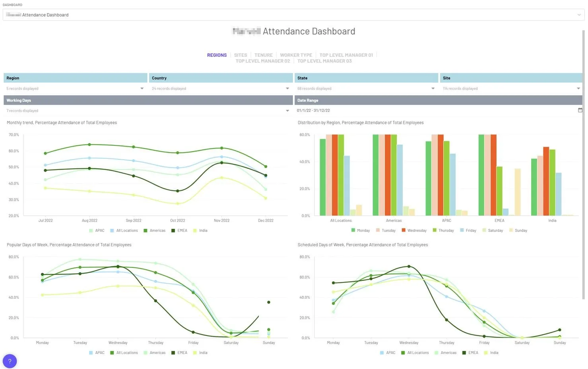Viewport: 588px width, 369px height.
Task: Toggle APAC legend in Monthly trend chart
Action: click(x=97, y=231)
